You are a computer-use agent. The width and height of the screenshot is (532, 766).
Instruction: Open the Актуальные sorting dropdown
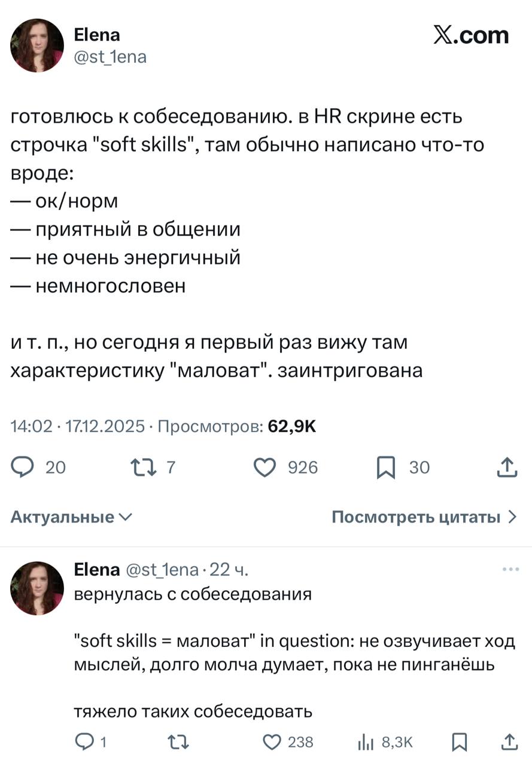point(72,517)
